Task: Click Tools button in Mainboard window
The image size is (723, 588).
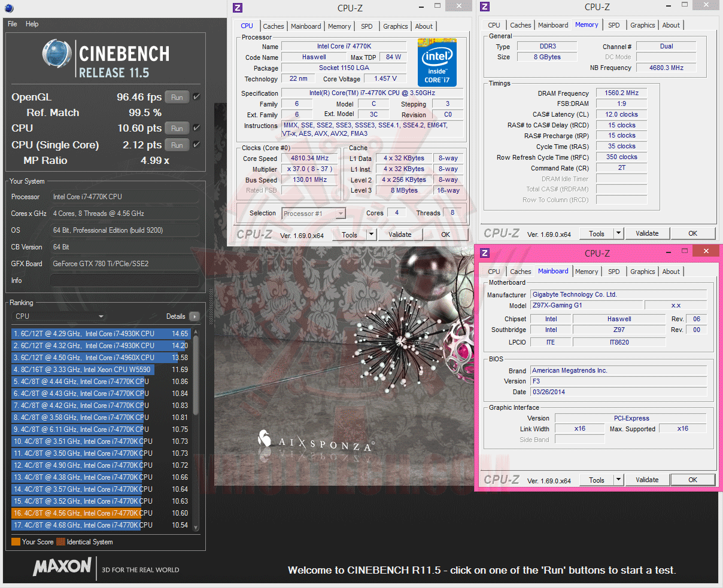Action: 597,480
